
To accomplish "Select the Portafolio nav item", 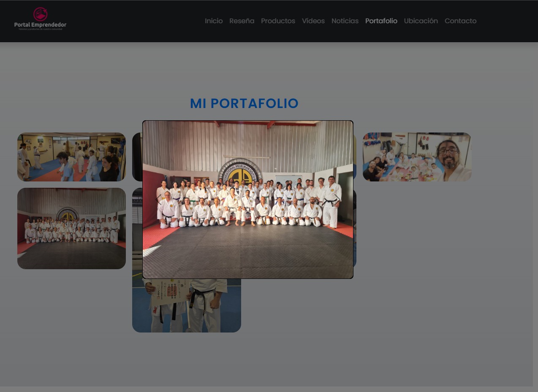I will 381,21.
